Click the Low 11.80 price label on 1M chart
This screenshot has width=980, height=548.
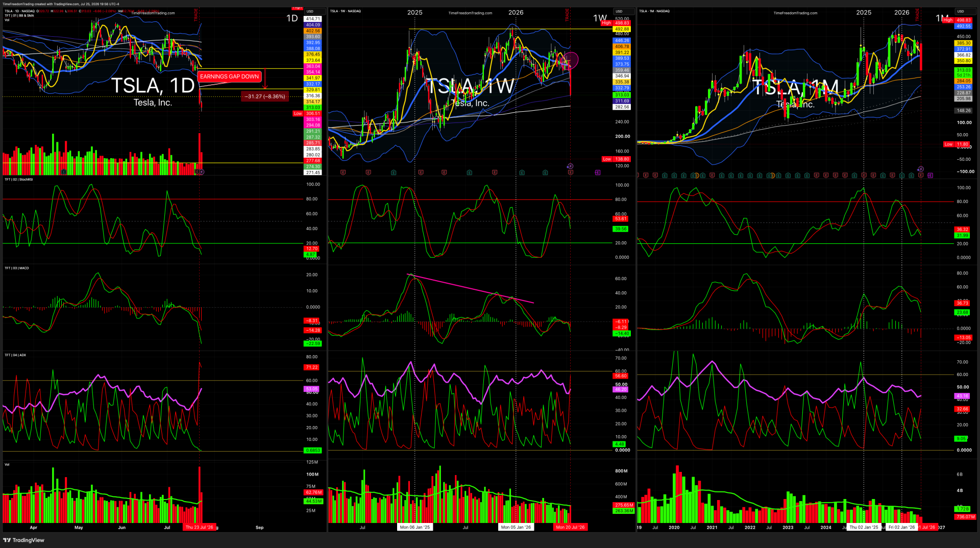coord(956,144)
